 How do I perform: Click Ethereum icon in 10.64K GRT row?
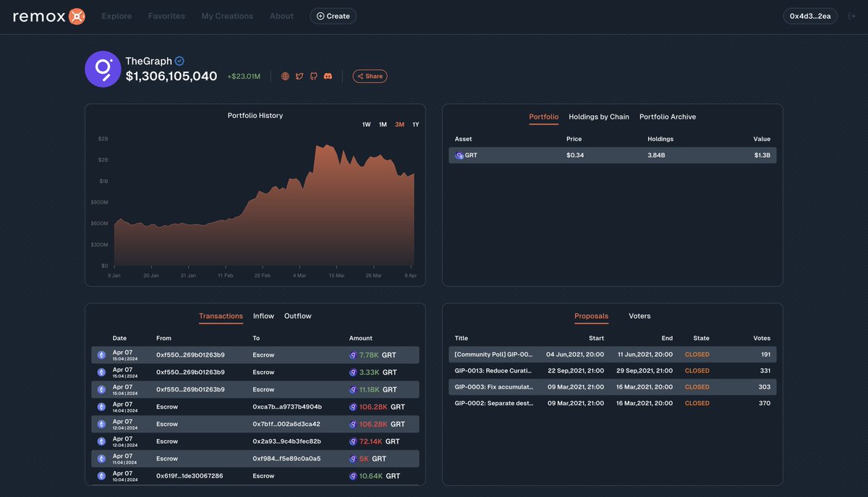coord(101,476)
